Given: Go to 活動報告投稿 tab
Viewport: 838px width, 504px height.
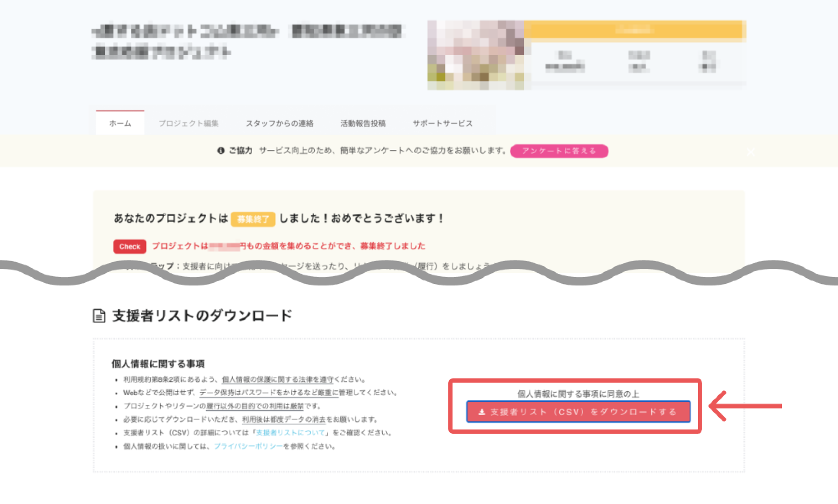Looking at the screenshot, I should [x=363, y=123].
